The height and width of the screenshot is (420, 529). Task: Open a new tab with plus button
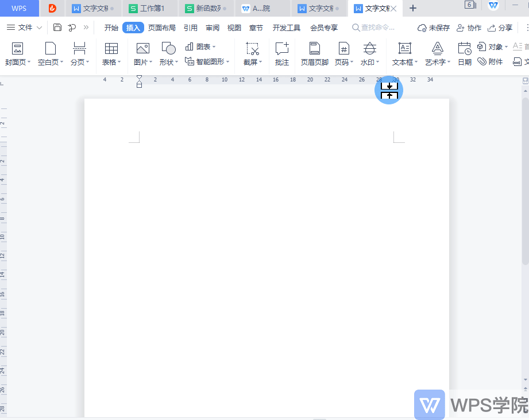[x=412, y=8]
